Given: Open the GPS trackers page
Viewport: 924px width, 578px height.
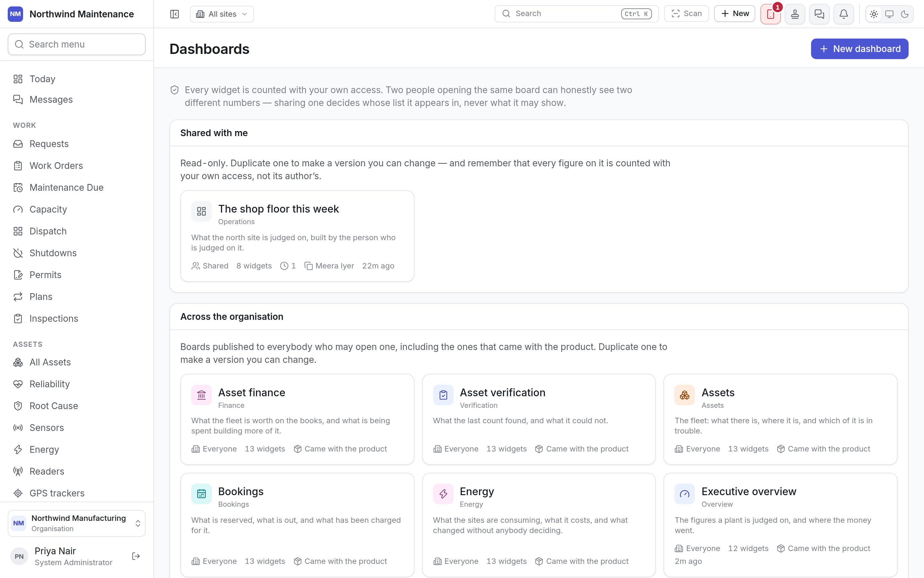Looking at the screenshot, I should point(77,493).
